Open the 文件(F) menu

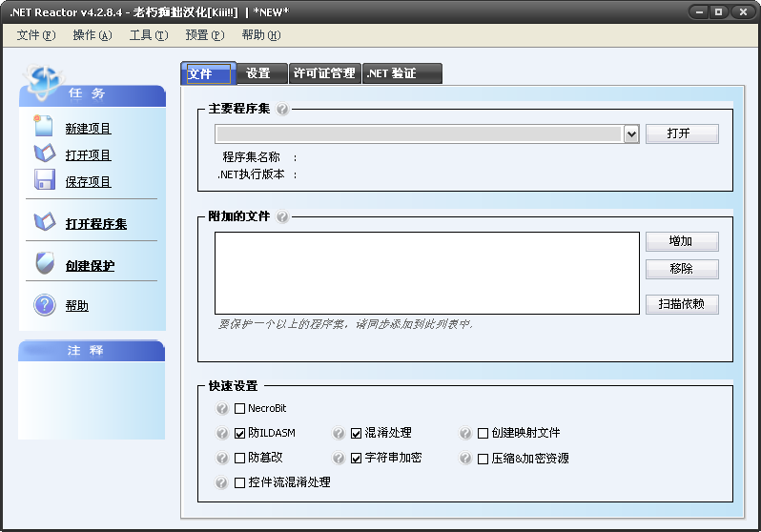pos(36,35)
